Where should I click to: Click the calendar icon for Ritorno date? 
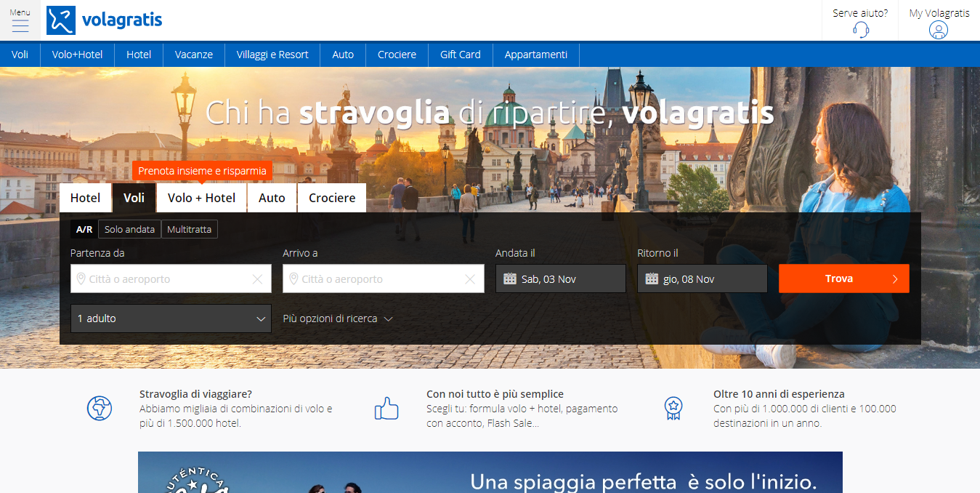pyautogui.click(x=652, y=278)
